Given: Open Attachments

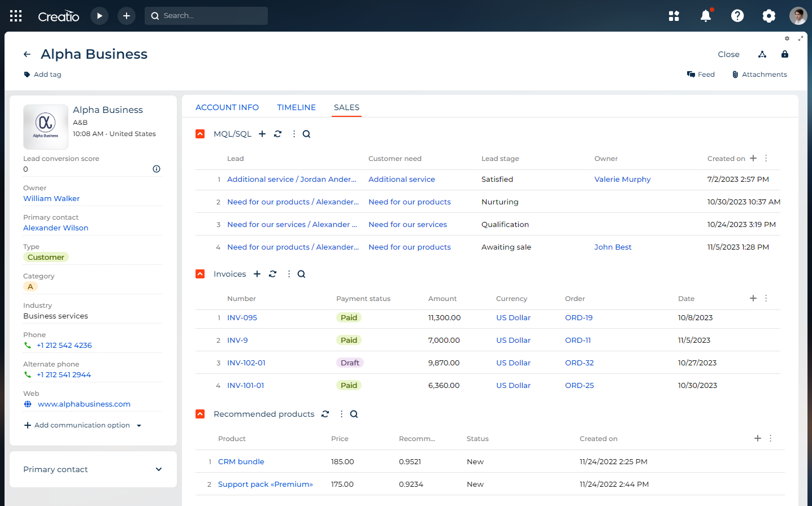Looking at the screenshot, I should (x=759, y=75).
